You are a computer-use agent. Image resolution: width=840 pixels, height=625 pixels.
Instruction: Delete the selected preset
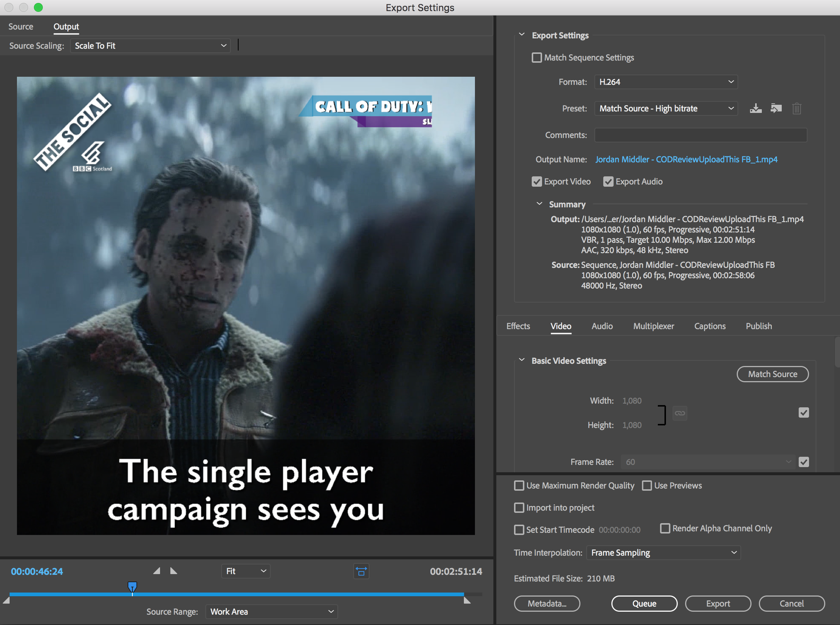(x=797, y=108)
